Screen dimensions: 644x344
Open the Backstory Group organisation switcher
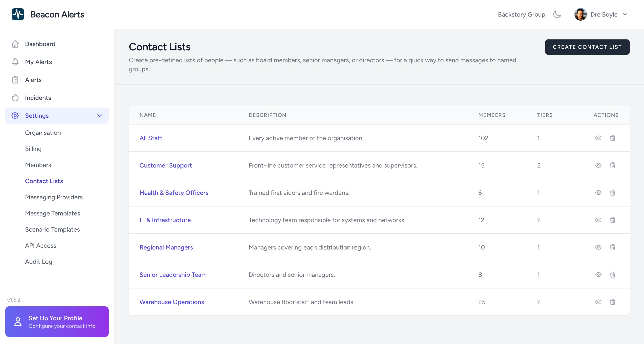point(521,15)
